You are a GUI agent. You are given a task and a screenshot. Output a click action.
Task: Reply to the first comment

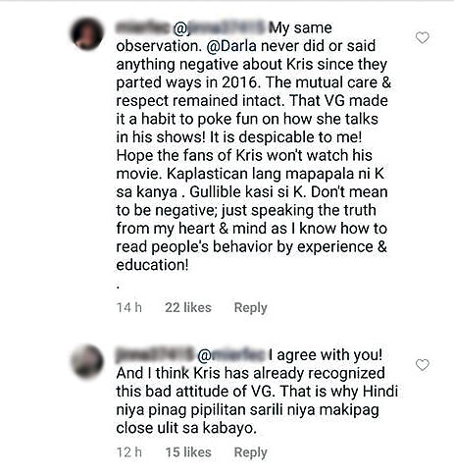(x=251, y=308)
